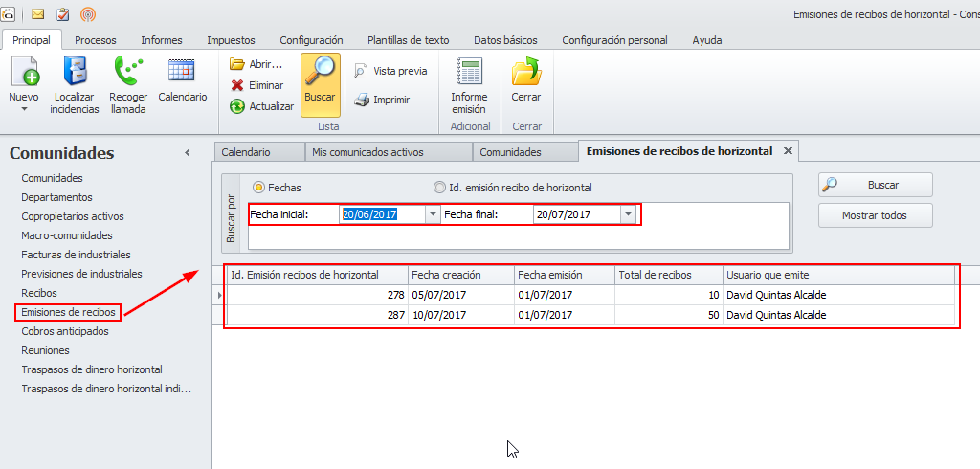The image size is (980, 469).
Task: Click the Fecha inicial date field
Action: (383, 214)
